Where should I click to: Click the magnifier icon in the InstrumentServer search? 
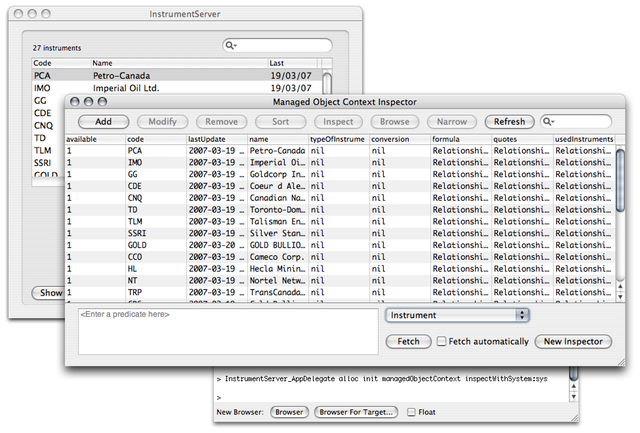[230, 46]
